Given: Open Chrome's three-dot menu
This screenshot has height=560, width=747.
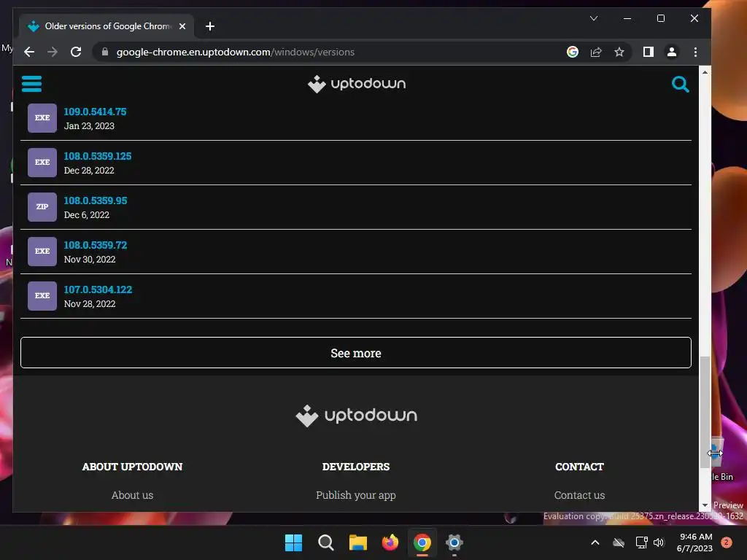Looking at the screenshot, I should click(x=695, y=52).
